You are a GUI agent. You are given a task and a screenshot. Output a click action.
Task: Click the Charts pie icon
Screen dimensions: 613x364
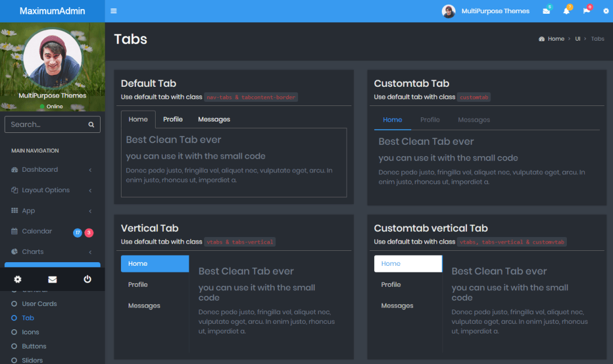click(x=14, y=251)
